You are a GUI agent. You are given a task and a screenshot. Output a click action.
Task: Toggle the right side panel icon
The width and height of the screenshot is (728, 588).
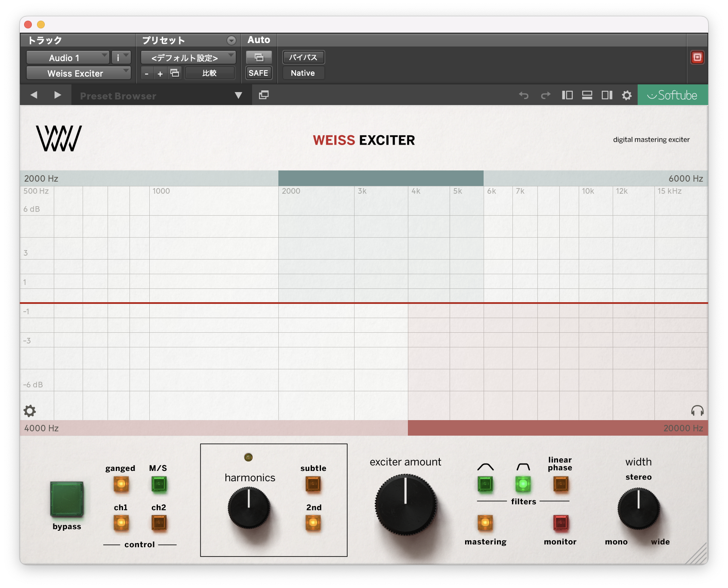pyautogui.click(x=607, y=95)
